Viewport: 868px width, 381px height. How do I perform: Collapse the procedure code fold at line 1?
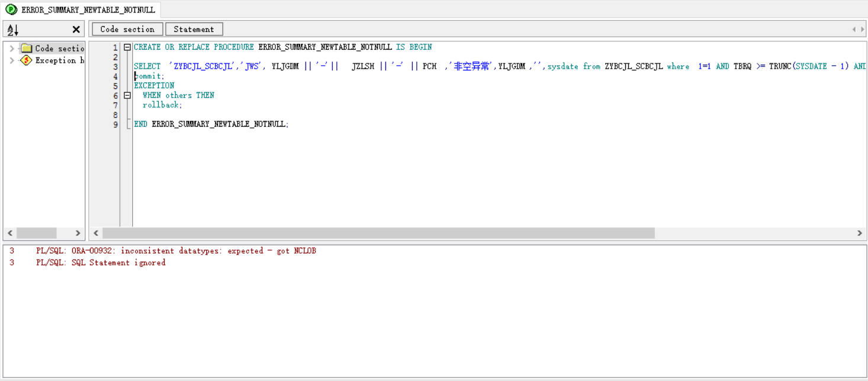(127, 47)
